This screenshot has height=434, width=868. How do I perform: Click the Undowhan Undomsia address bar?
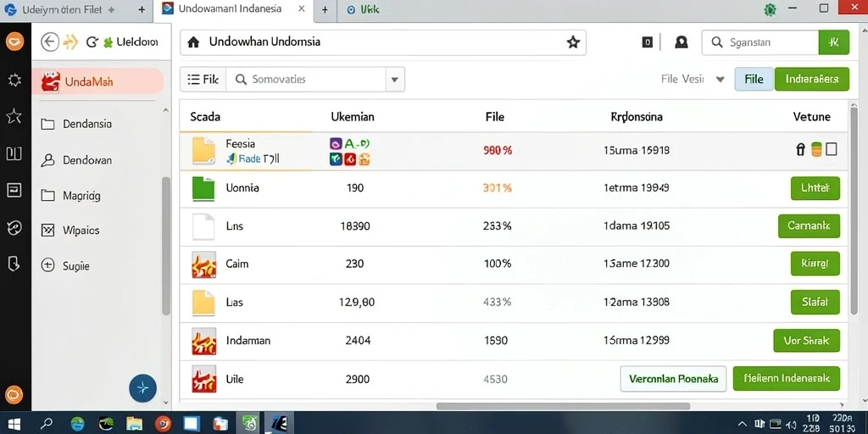tap(382, 42)
